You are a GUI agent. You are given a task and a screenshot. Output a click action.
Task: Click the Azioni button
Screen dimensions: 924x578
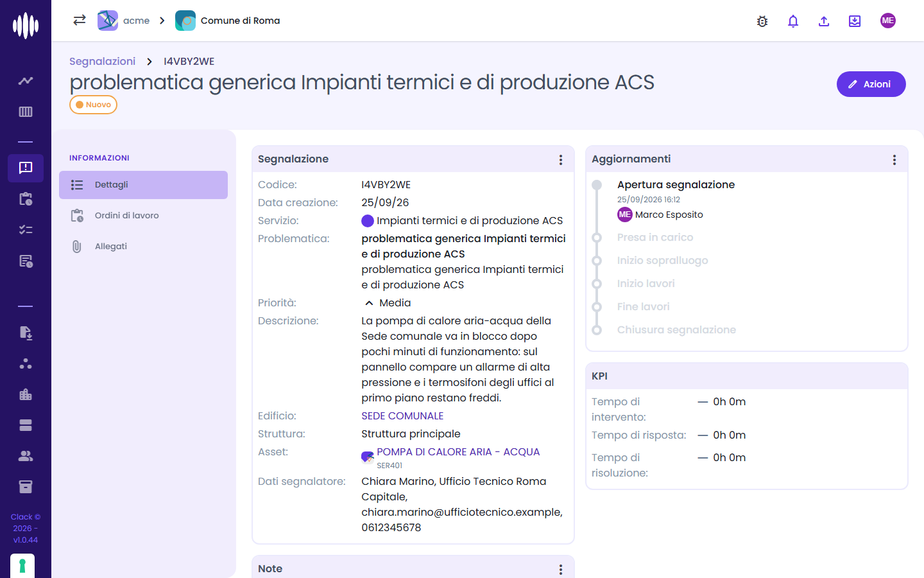click(871, 84)
